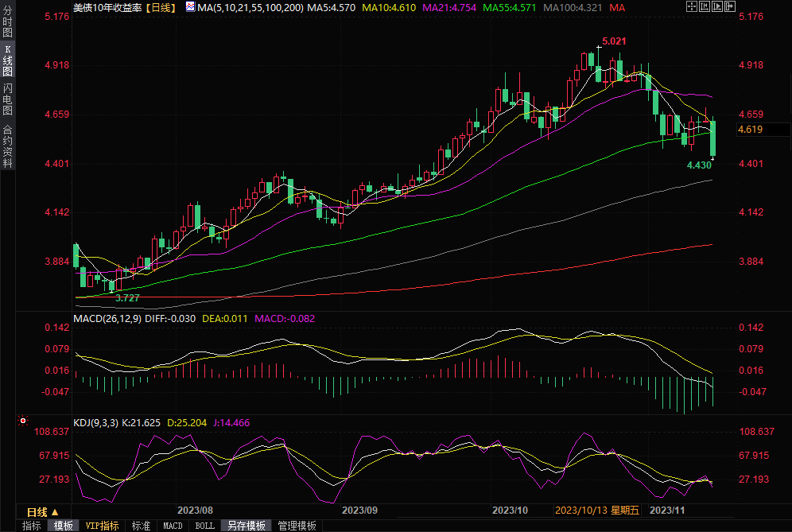Screen dimensions: 792x532
Task: Click the MA indicator chart icon
Action: 189,6
